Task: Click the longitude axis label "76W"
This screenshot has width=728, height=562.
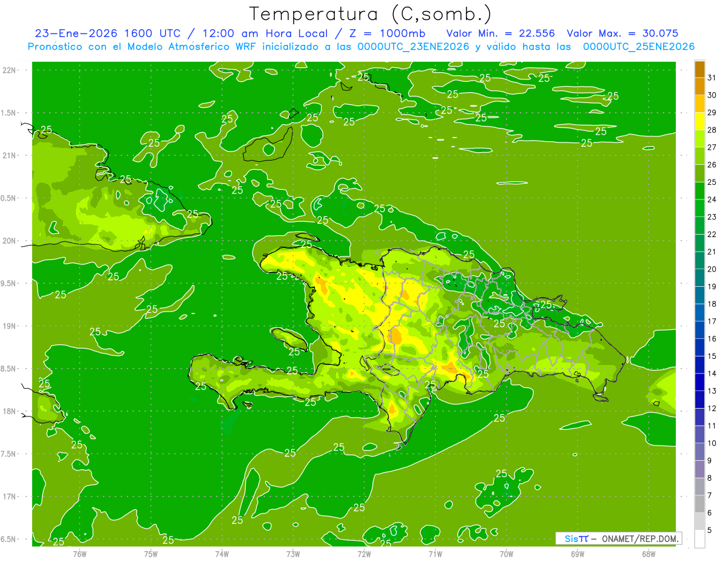Action: [x=79, y=554]
